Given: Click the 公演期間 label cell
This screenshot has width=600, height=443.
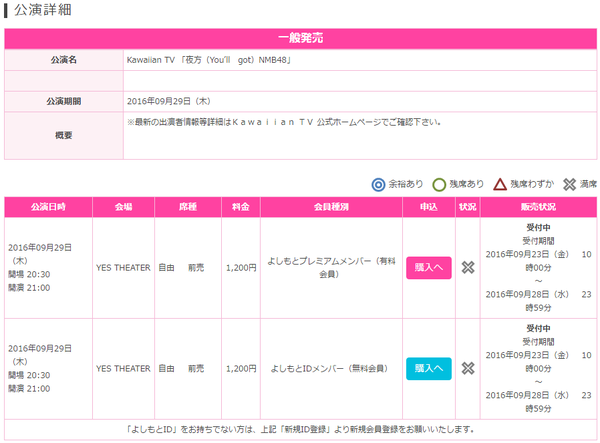Looking at the screenshot, I should tap(64, 101).
